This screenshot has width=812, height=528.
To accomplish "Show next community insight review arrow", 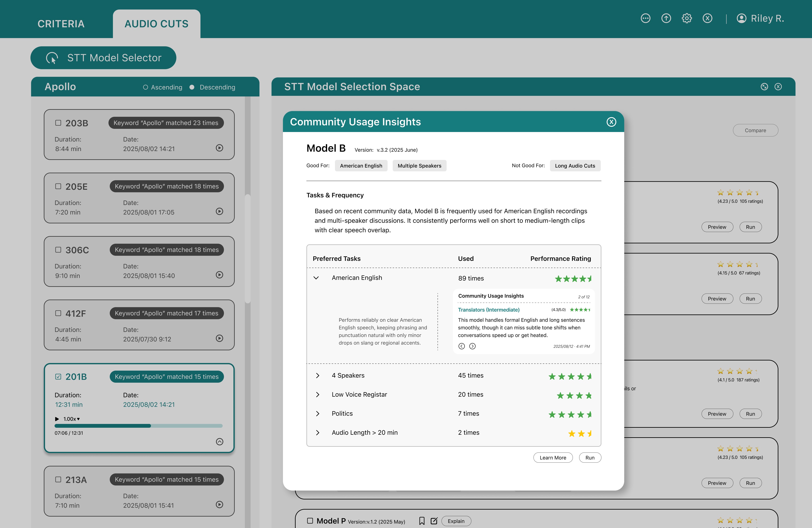I will 472,346.
